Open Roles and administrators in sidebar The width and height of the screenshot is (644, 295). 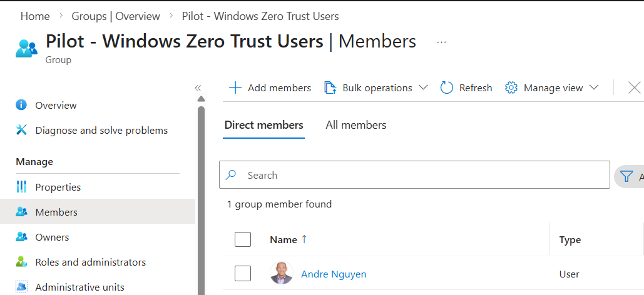coord(90,262)
